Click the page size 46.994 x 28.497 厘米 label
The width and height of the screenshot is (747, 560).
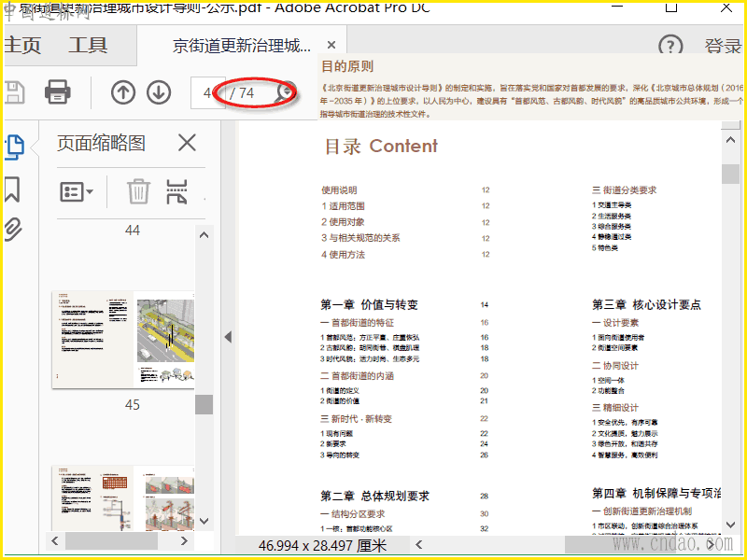(x=322, y=545)
